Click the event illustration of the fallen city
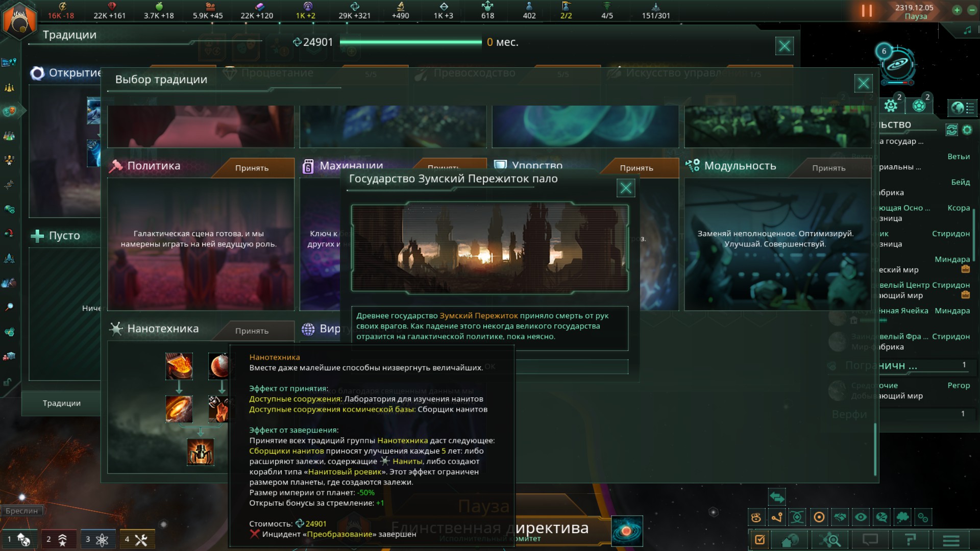 coord(490,248)
